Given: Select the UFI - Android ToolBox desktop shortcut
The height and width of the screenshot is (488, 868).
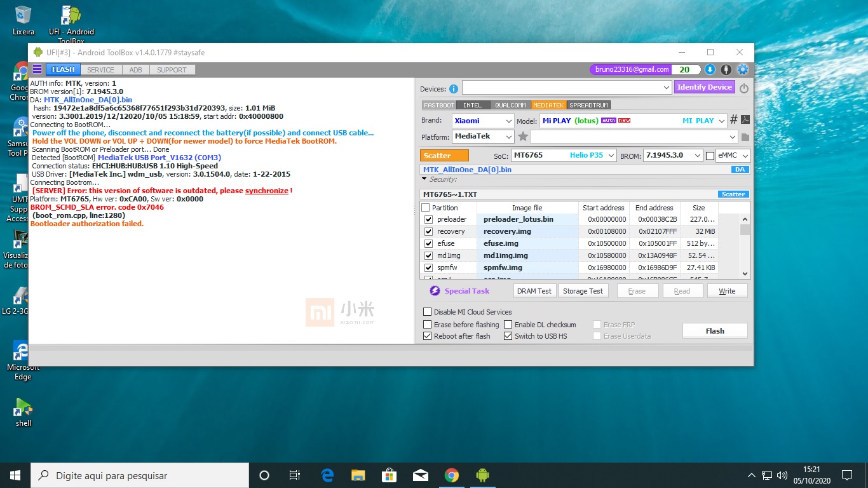Looking at the screenshot, I should pos(71,24).
